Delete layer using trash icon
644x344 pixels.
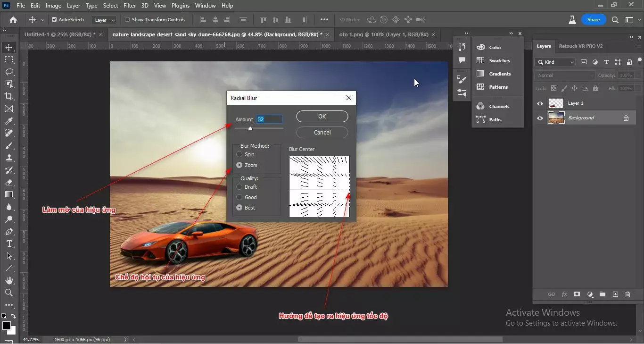627,294
